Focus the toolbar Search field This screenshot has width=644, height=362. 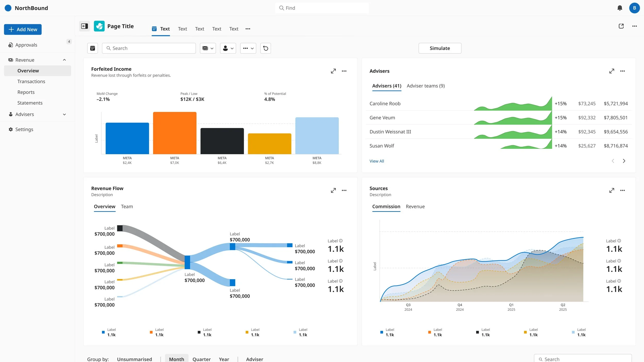(x=149, y=48)
